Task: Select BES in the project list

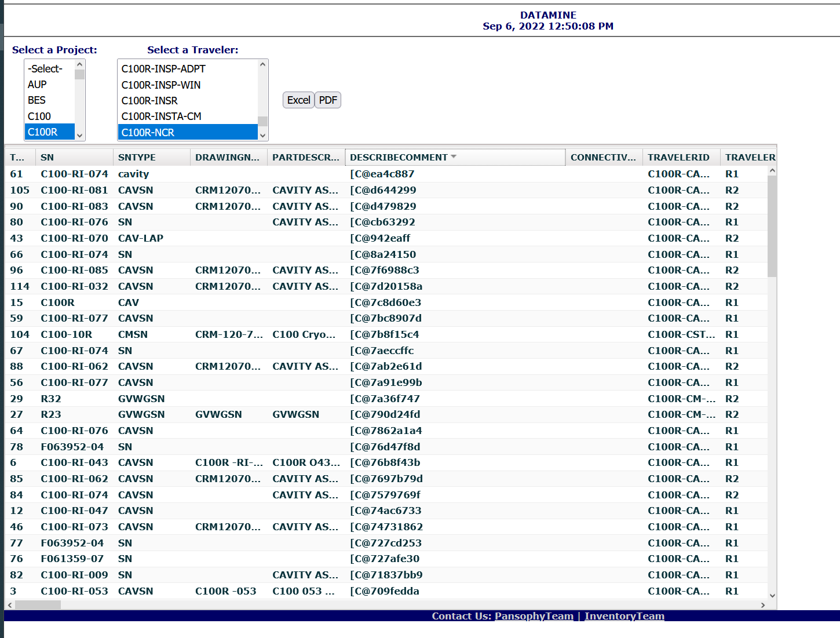Action: pyautogui.click(x=37, y=100)
